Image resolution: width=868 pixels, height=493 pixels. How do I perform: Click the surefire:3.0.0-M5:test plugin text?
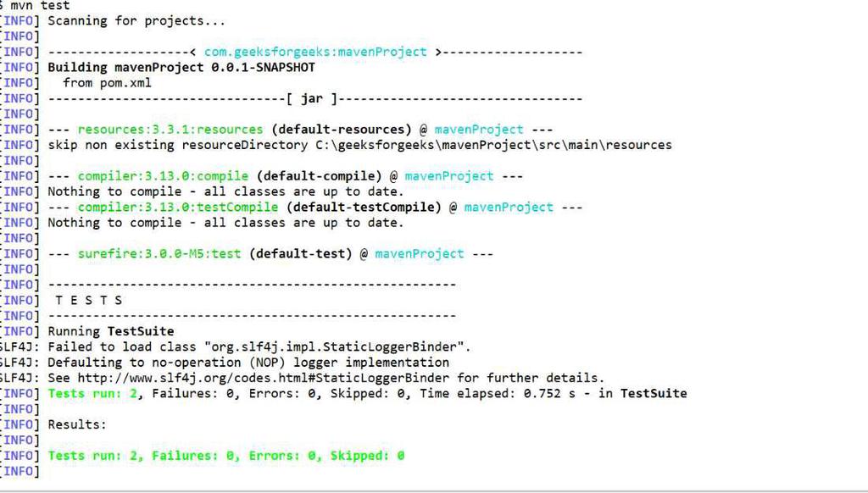coord(159,253)
